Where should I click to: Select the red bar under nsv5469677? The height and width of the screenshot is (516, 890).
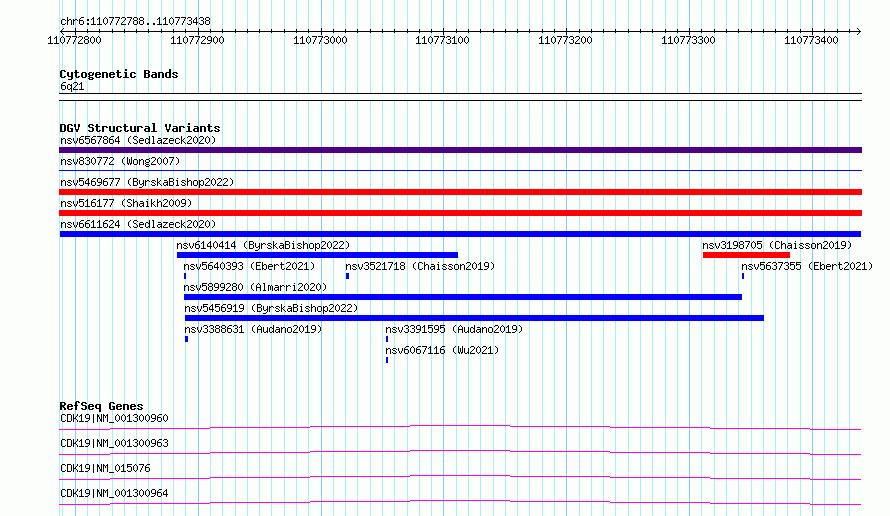coord(460,192)
